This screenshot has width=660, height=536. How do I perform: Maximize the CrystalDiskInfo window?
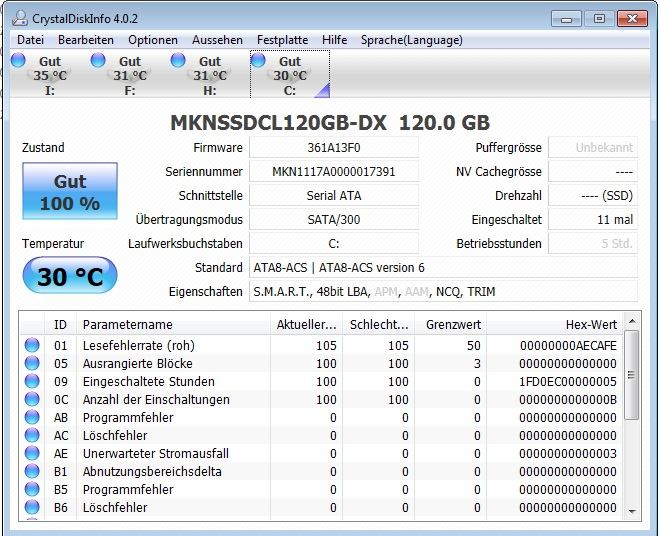[599, 19]
